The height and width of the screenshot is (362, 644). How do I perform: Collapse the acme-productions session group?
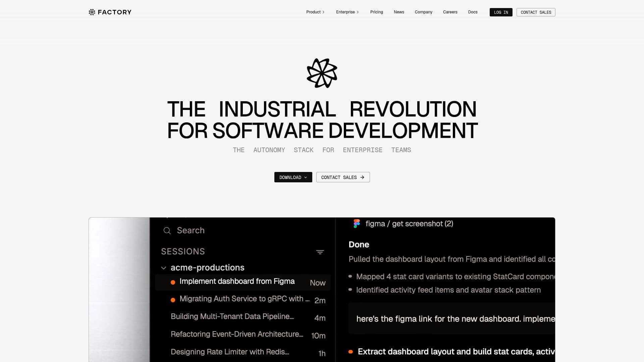[x=163, y=268]
